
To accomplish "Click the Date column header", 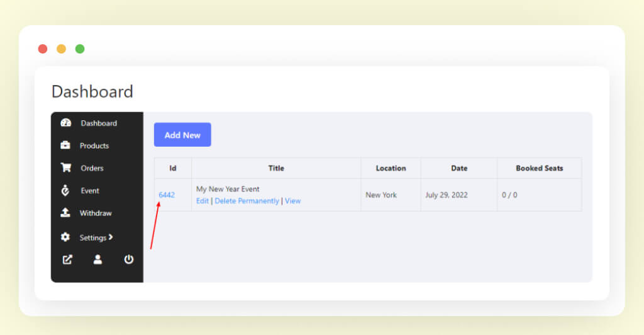I will (x=459, y=168).
